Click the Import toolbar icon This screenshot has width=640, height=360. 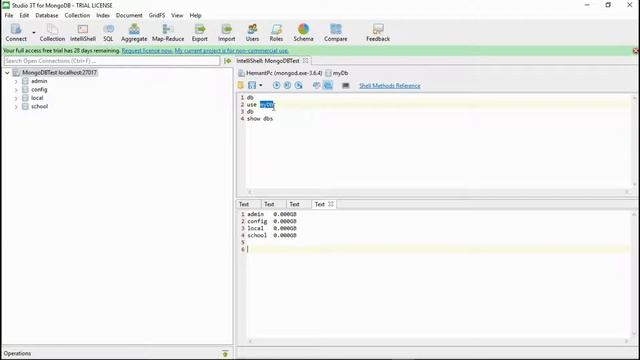(x=227, y=32)
